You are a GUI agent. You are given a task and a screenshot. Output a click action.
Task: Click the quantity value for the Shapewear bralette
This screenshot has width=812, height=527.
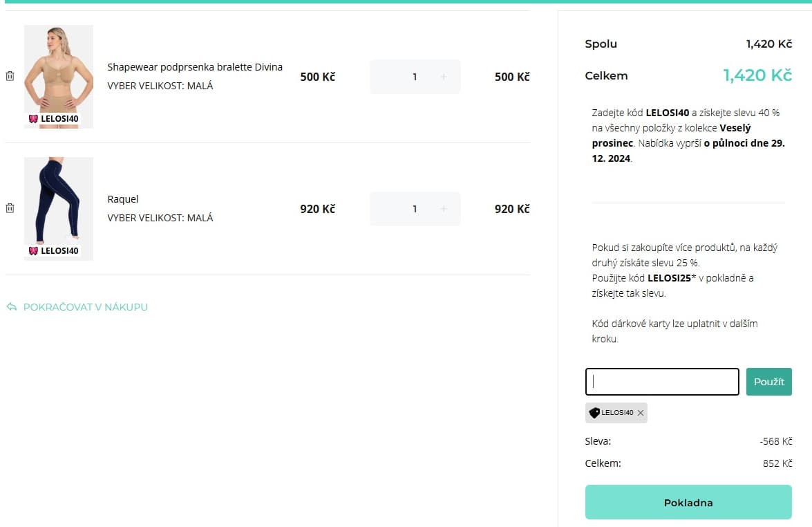[x=415, y=77]
